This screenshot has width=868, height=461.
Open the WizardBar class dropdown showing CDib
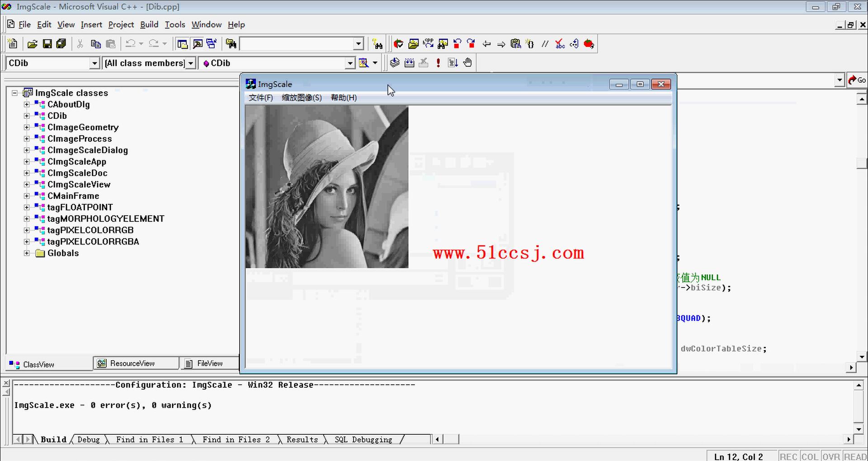tap(94, 63)
